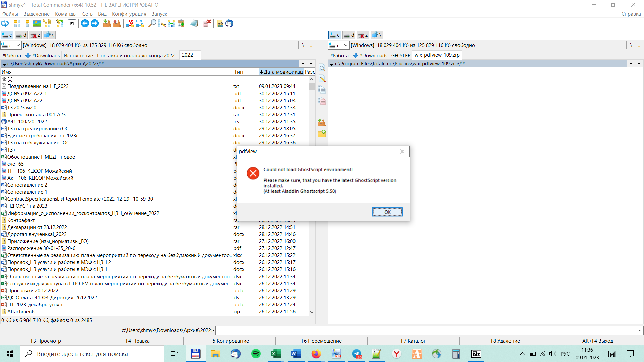644x362 pixels.
Task: Select drive d in the left panel
Action: click(21, 35)
